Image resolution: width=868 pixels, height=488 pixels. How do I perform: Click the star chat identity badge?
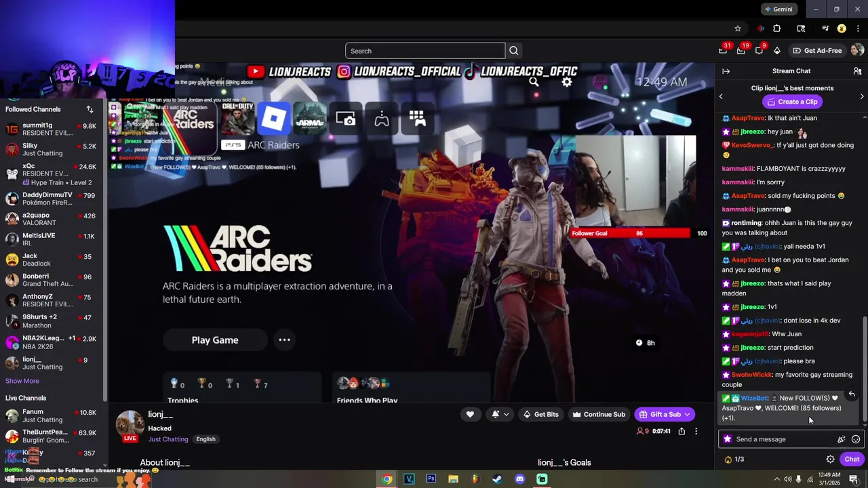(728, 439)
